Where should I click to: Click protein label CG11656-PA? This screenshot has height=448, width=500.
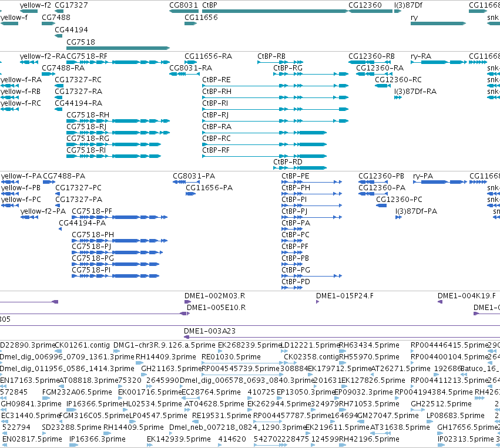209,188
